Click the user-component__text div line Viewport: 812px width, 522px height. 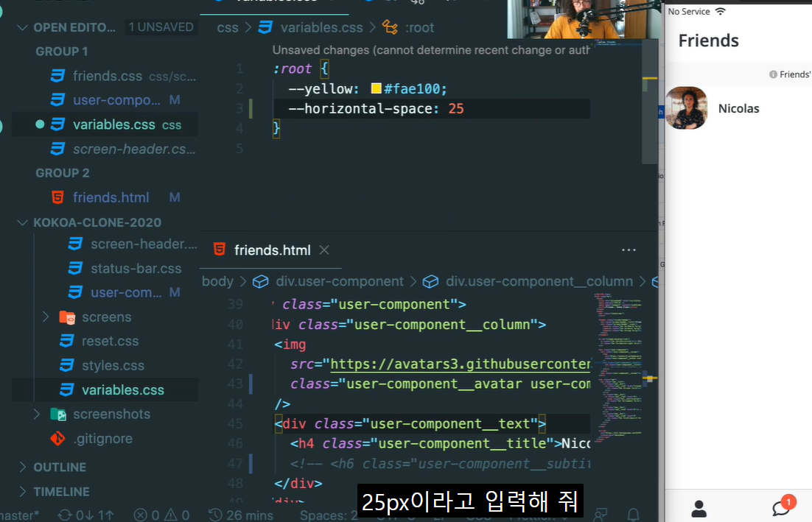point(410,423)
